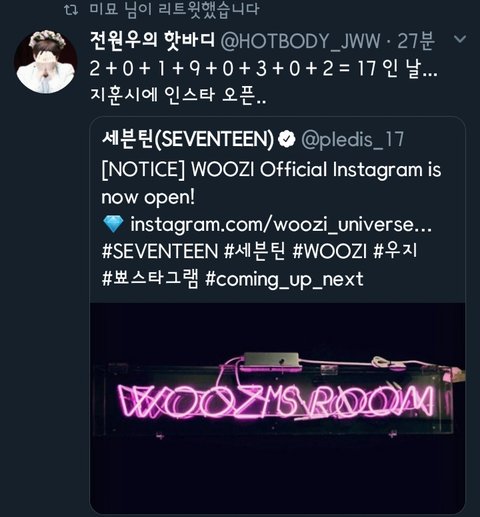The width and height of the screenshot is (480, 517).
Task: Open the tweet options chevron dropdown
Action: [460, 40]
